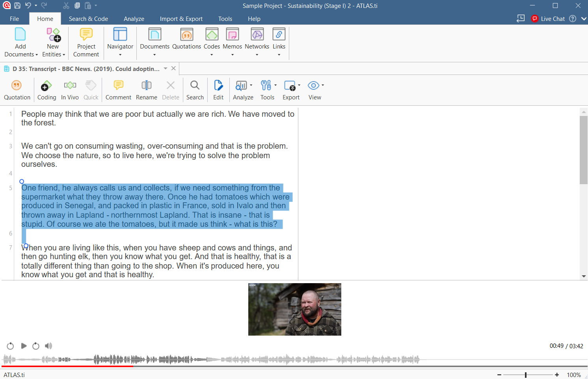Switch to the Search & Code tab
This screenshot has height=379, width=588.
[88, 19]
